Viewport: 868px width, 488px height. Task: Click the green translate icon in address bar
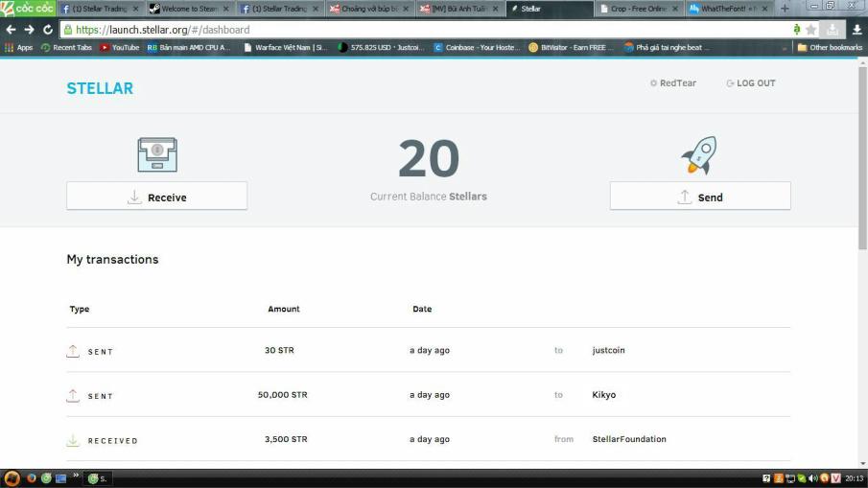click(x=797, y=30)
